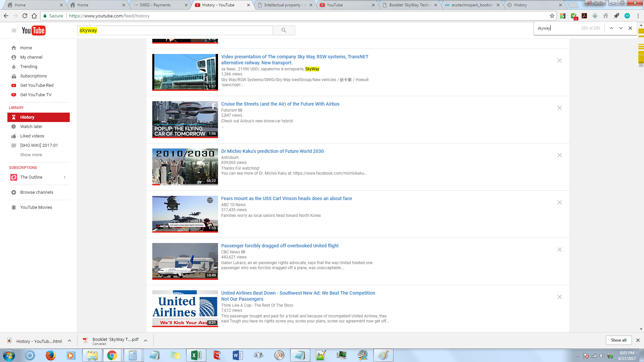Viewport: 644px width, 362px height.
Task: Open Trending in sidebar
Action: point(39,67)
